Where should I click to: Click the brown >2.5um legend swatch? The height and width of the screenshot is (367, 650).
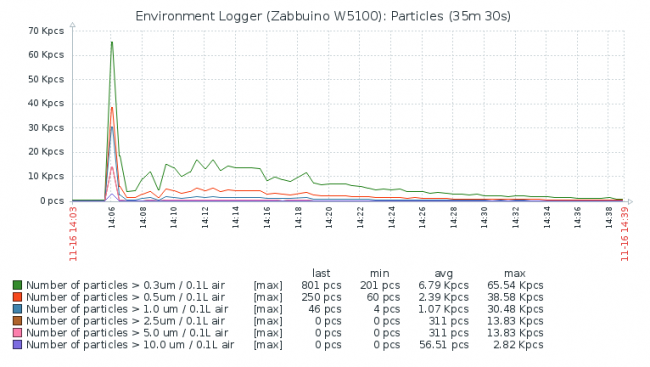point(17,321)
